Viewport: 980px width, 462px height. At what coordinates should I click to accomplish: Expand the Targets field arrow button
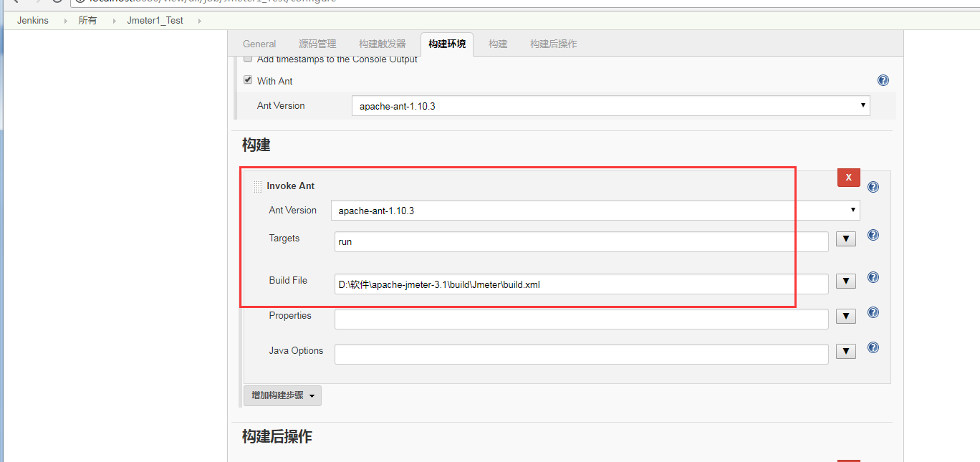(x=846, y=239)
